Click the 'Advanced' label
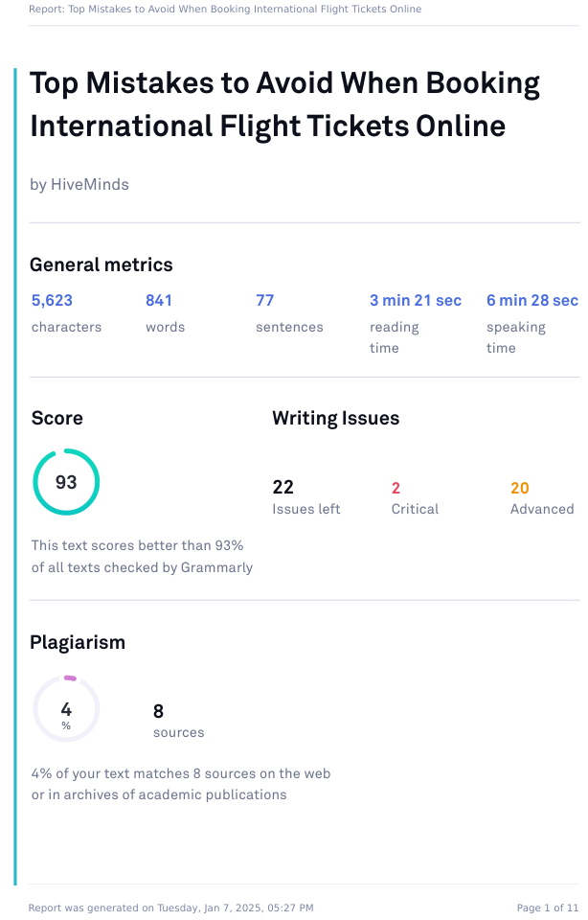The width and height of the screenshot is (588, 920). click(x=542, y=509)
